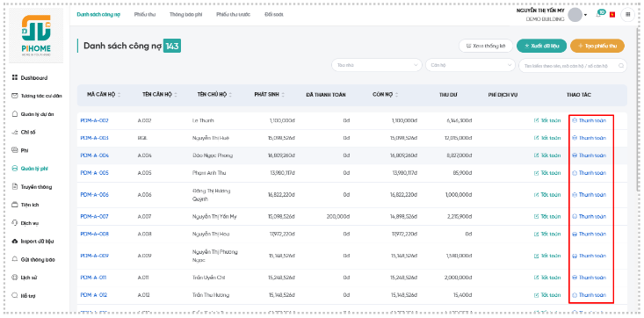Expand the user account menu arrow
644x318 pixels.
pyautogui.click(x=585, y=15)
